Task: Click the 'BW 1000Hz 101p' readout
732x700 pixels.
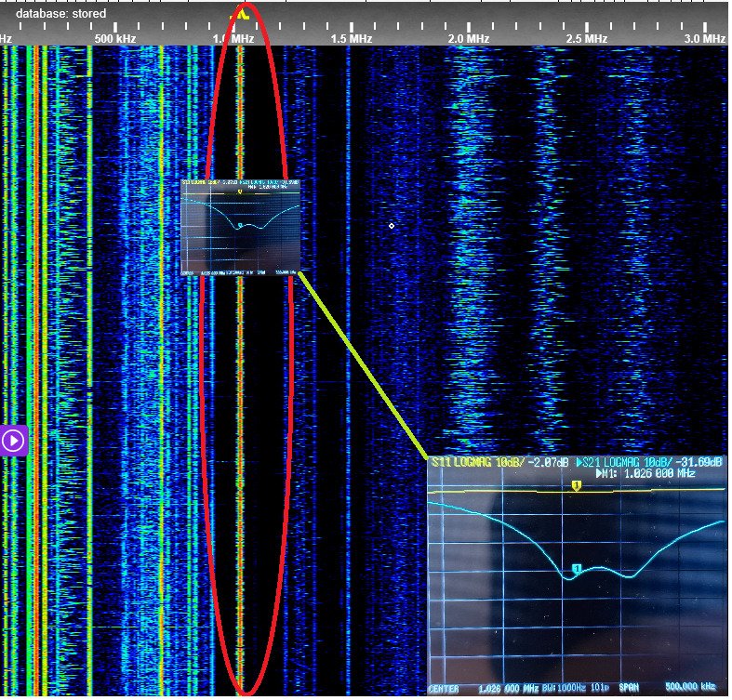Action: coord(576,688)
